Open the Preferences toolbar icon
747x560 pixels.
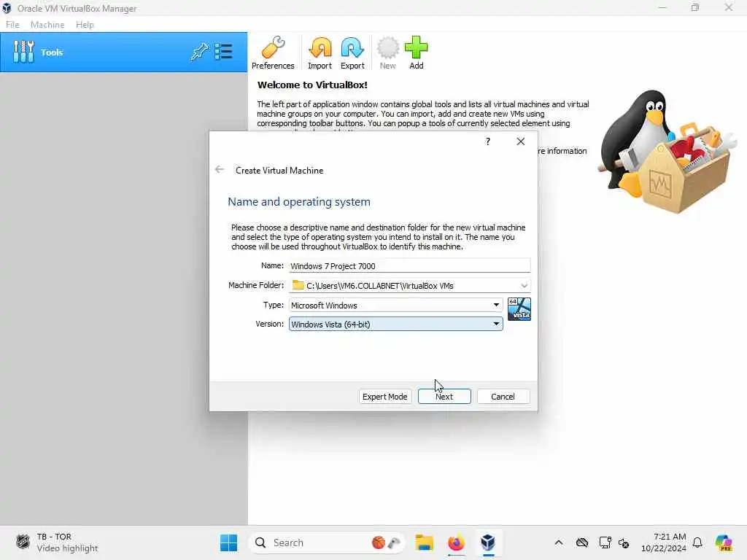pos(273,52)
